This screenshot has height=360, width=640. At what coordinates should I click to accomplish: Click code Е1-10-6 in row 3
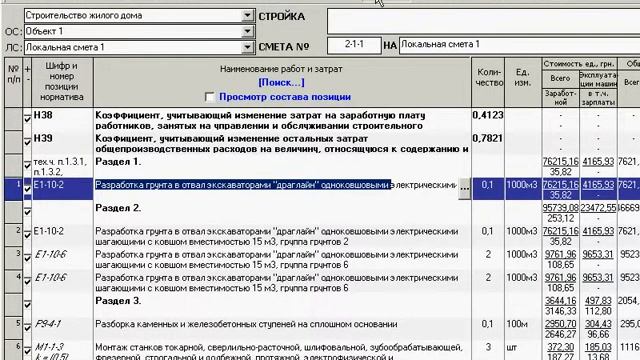51,255
